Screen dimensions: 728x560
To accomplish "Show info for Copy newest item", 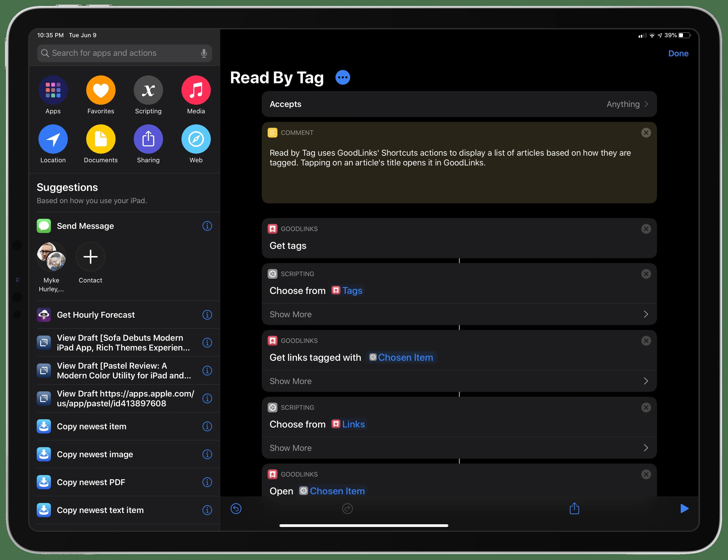I will [207, 426].
